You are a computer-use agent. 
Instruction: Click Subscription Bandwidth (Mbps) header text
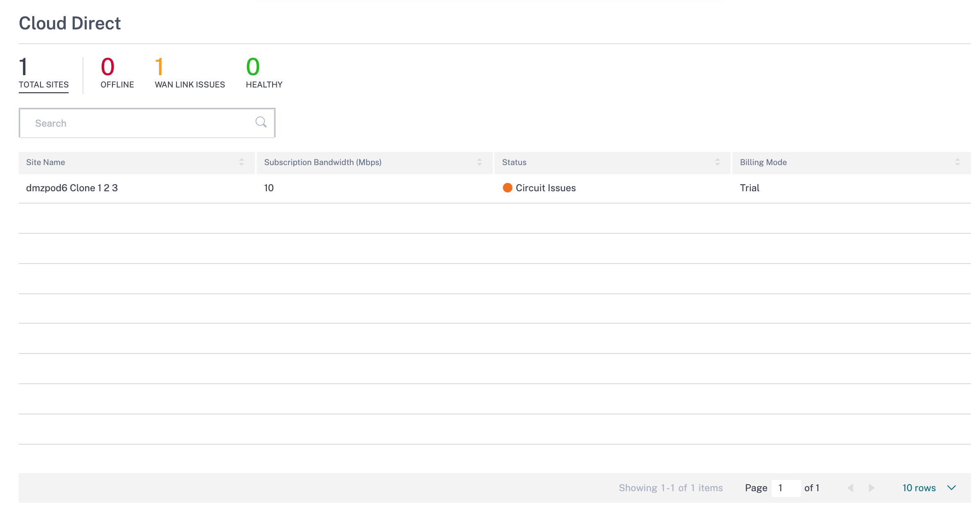323,162
